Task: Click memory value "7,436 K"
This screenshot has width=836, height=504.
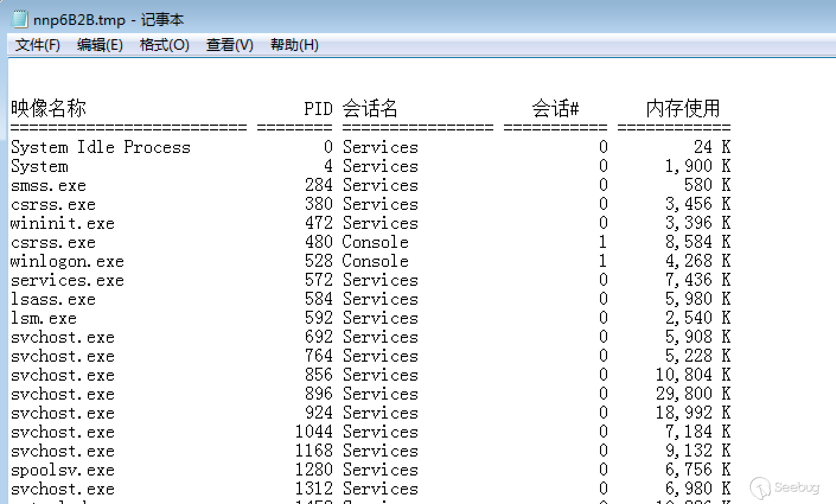Action: pos(698,280)
